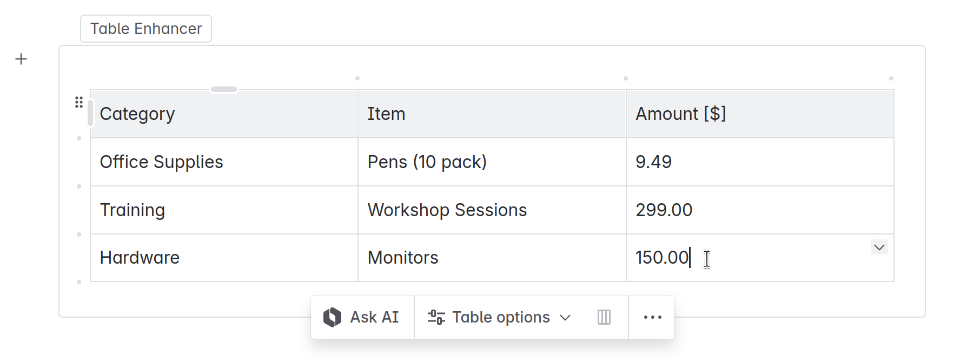Select the Item header cell

[x=492, y=114]
